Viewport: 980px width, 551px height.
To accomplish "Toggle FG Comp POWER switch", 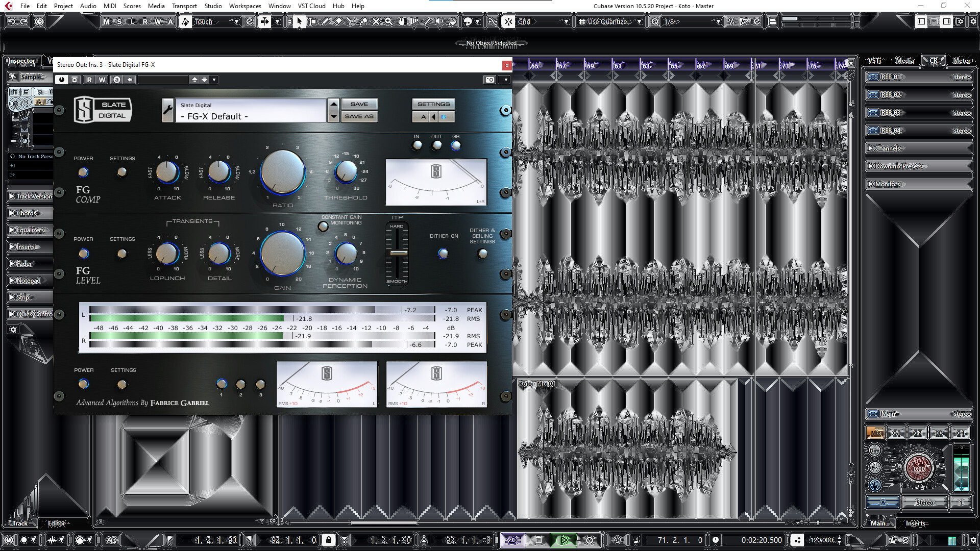I will [83, 172].
